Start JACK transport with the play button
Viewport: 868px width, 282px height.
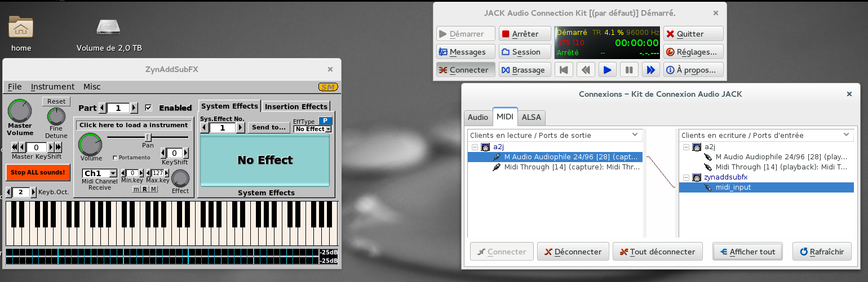[607, 70]
